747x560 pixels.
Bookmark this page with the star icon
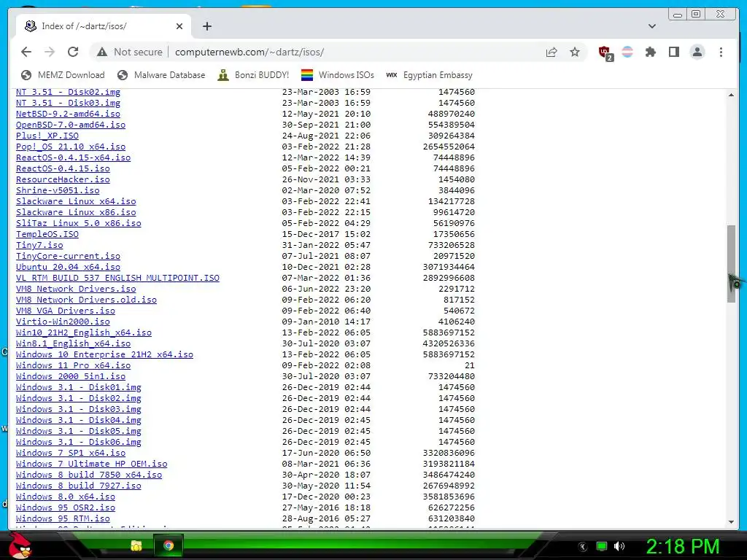point(575,52)
